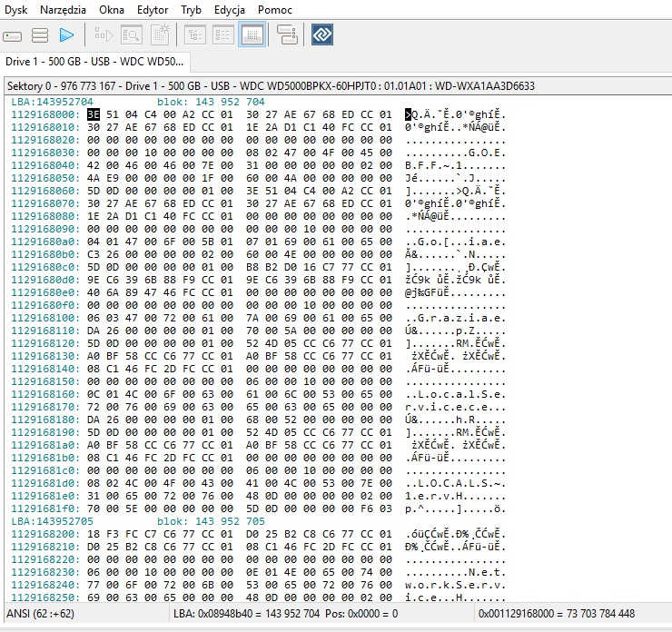This screenshot has height=632, width=672.
Task: Click the search magnifier toolbar icon
Action: click(131, 35)
